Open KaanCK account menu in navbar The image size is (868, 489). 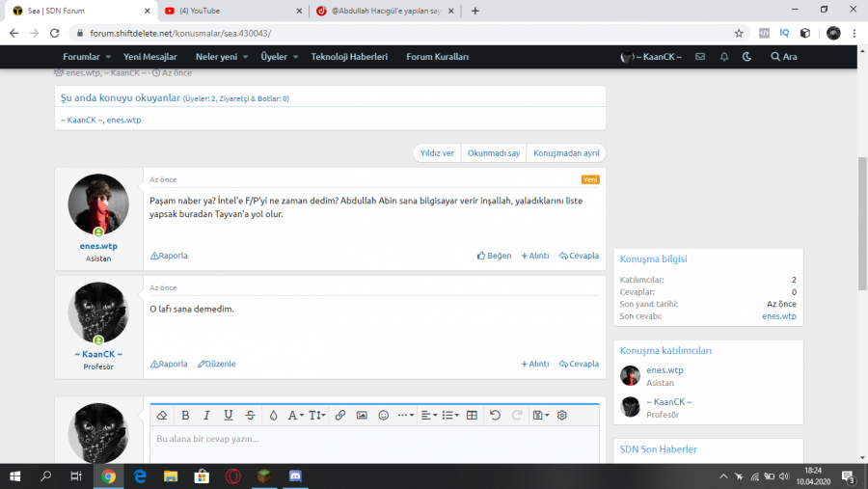coord(651,57)
